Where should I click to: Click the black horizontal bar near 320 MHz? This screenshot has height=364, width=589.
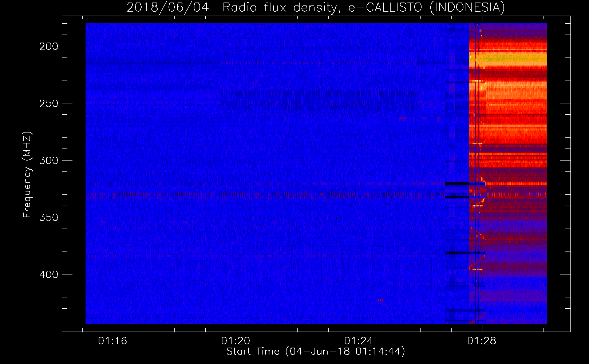pos(457,184)
